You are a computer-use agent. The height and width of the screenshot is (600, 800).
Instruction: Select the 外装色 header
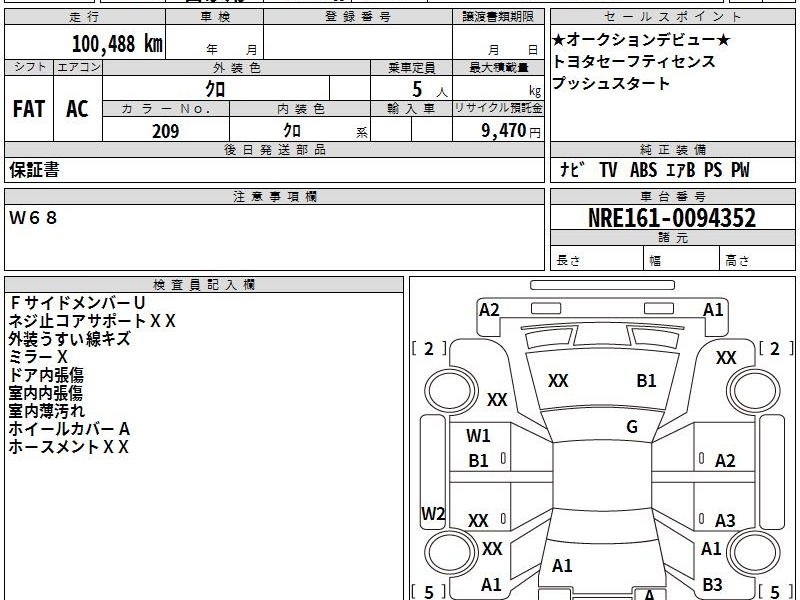coord(236,67)
